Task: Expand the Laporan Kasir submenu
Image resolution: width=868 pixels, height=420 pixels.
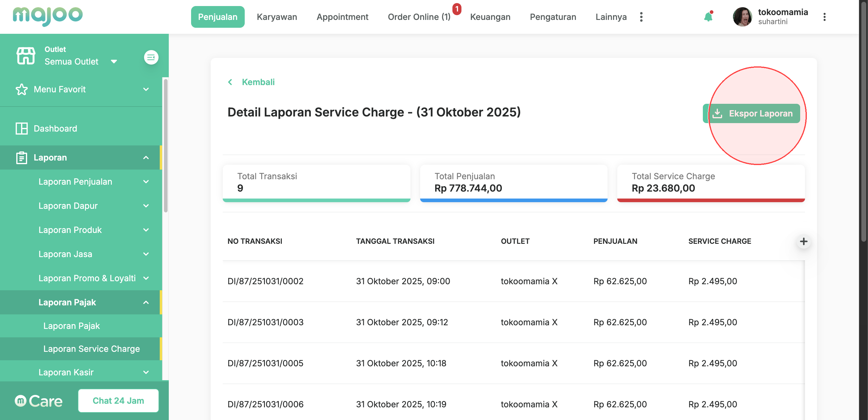Action: click(146, 372)
